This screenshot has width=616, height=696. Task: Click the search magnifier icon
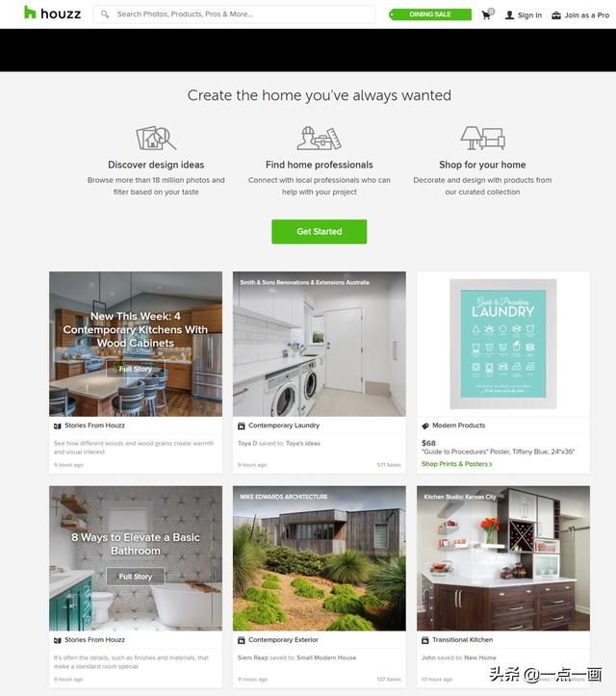(x=105, y=14)
